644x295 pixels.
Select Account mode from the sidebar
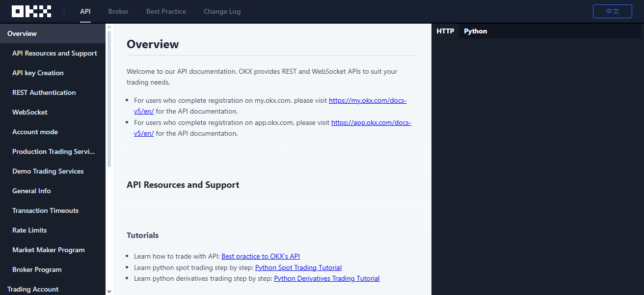[35, 132]
